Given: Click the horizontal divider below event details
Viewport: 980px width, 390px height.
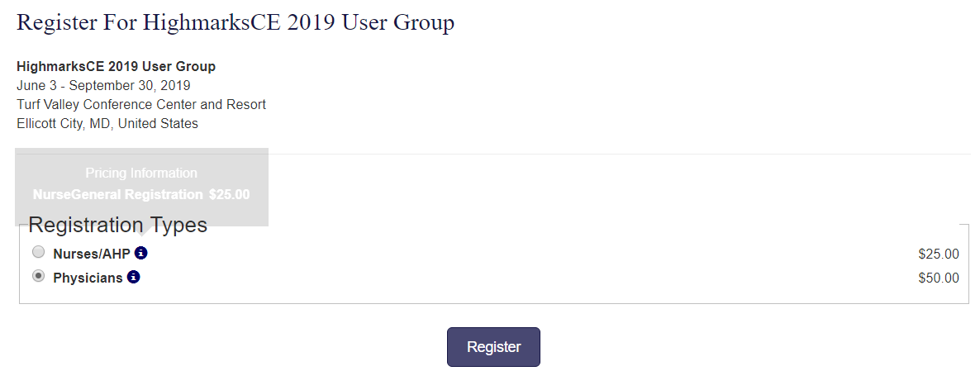Looking at the screenshot, I should coord(620,154).
